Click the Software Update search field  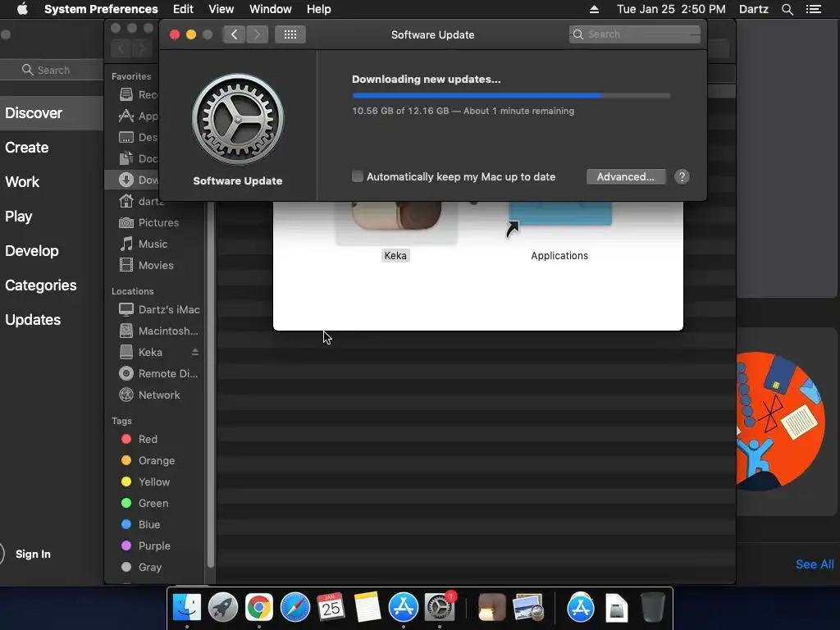[x=634, y=34]
